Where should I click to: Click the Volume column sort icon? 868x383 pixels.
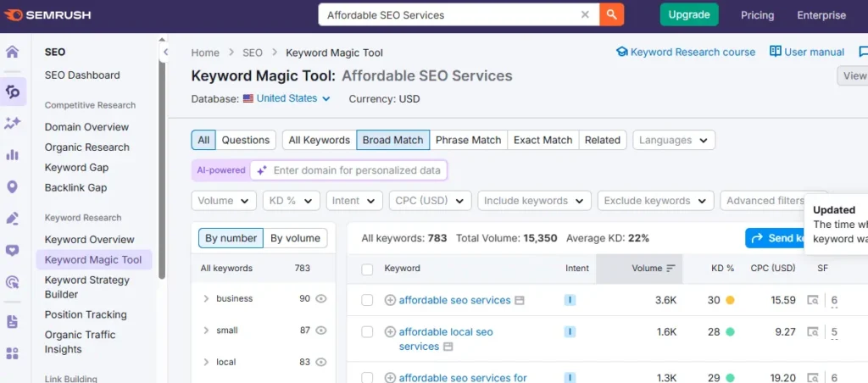(x=671, y=269)
